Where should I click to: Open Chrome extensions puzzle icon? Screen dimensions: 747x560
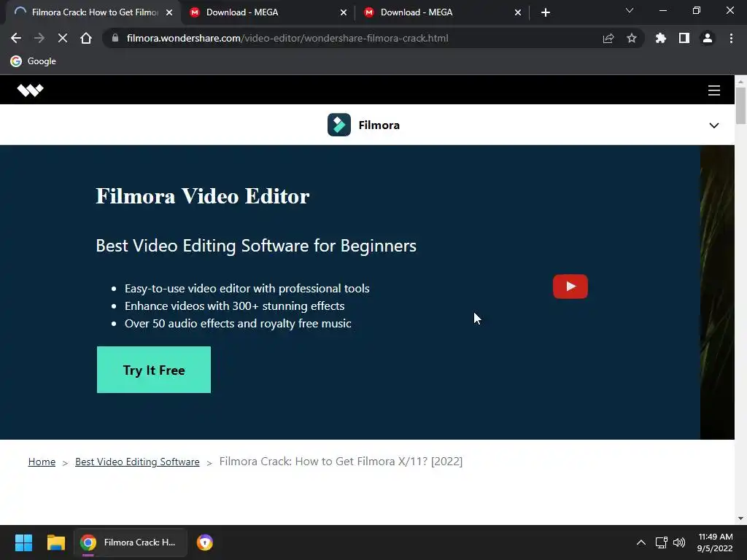(x=661, y=38)
